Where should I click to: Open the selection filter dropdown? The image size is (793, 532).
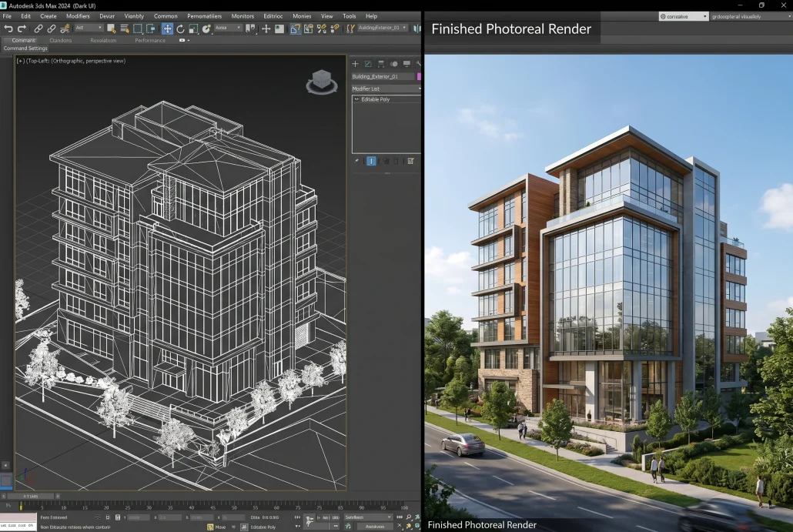tap(89, 28)
